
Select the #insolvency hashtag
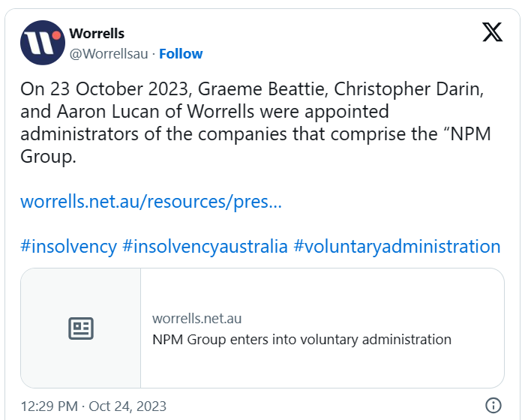click(68, 246)
